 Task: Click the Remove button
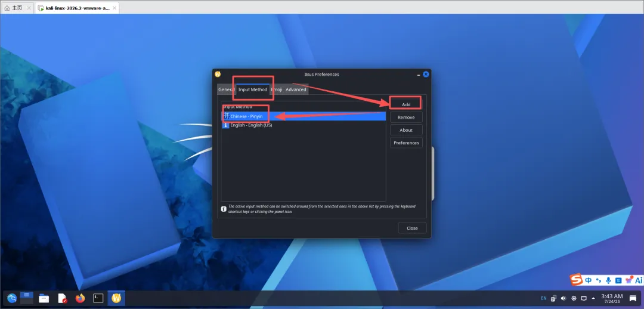[x=406, y=117]
